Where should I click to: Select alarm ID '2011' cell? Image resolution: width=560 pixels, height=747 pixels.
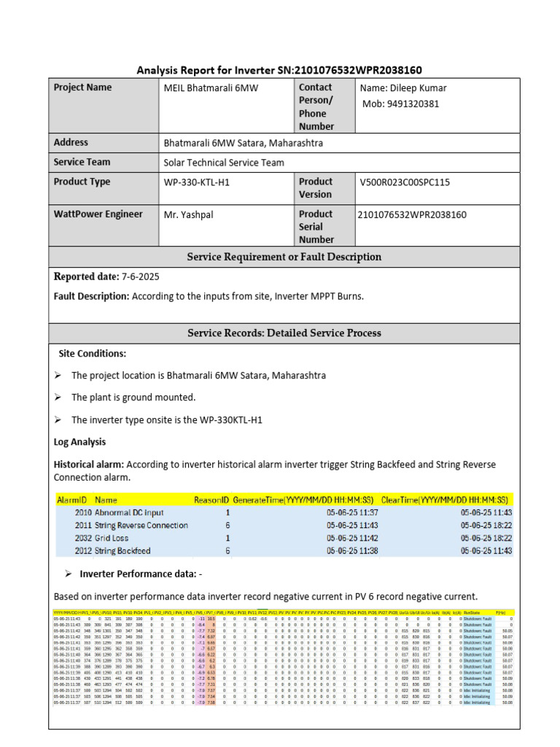[x=83, y=525]
